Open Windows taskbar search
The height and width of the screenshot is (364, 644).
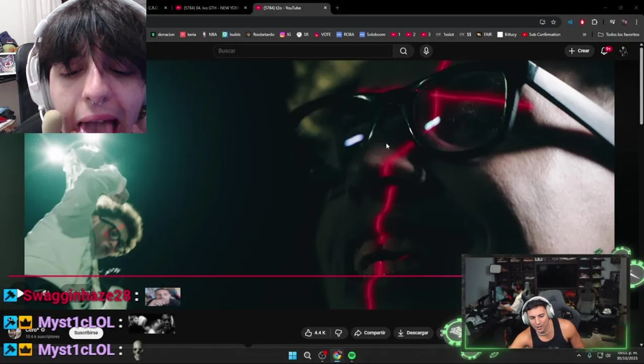(x=307, y=355)
